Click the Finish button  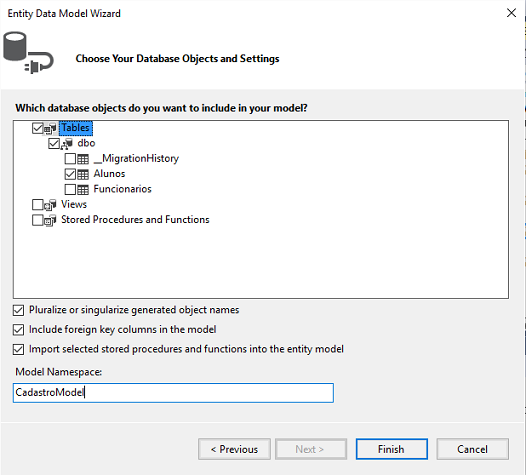click(x=391, y=449)
